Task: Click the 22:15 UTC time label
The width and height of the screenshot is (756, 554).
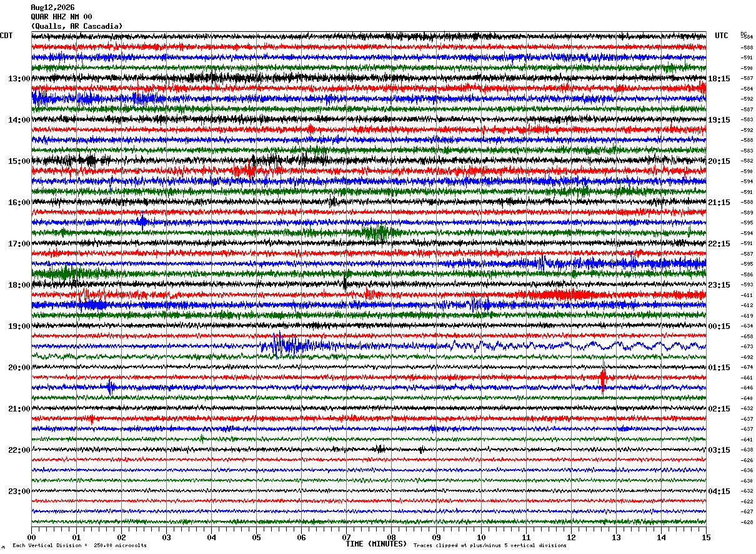Action: 719,244
